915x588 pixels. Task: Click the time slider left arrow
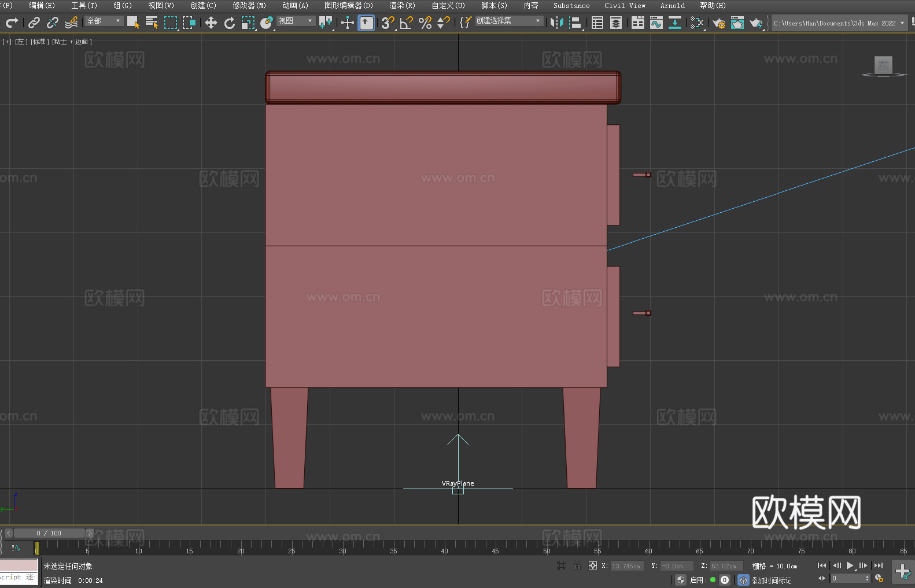pos(9,533)
